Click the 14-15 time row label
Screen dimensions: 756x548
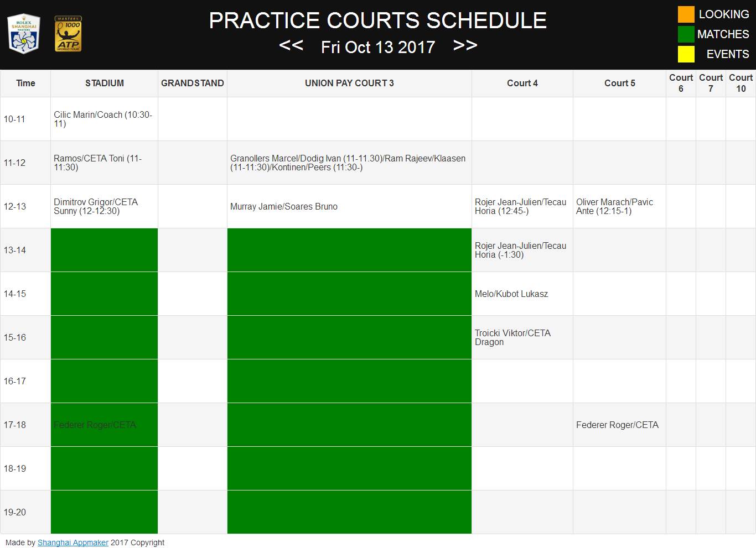click(x=15, y=294)
